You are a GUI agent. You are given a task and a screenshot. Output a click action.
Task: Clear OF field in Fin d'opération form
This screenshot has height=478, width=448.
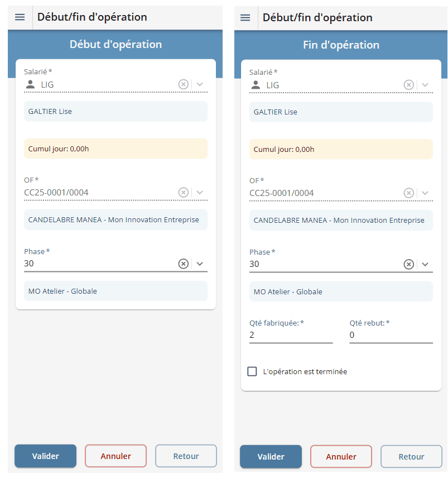tap(408, 193)
